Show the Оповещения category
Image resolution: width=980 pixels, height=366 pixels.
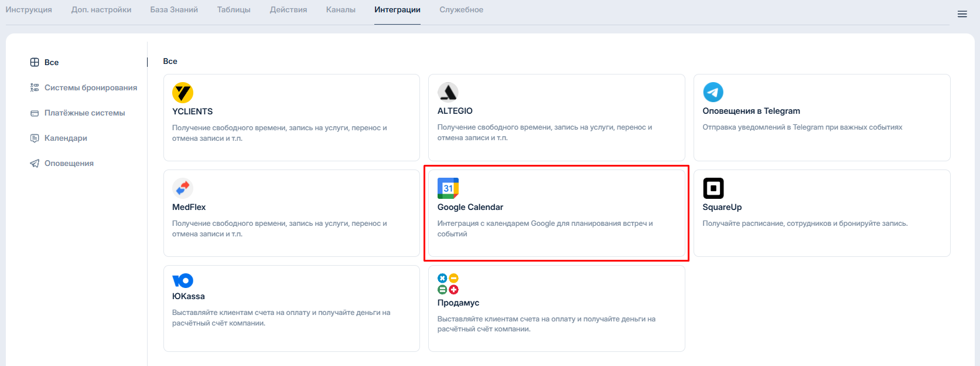pos(69,163)
